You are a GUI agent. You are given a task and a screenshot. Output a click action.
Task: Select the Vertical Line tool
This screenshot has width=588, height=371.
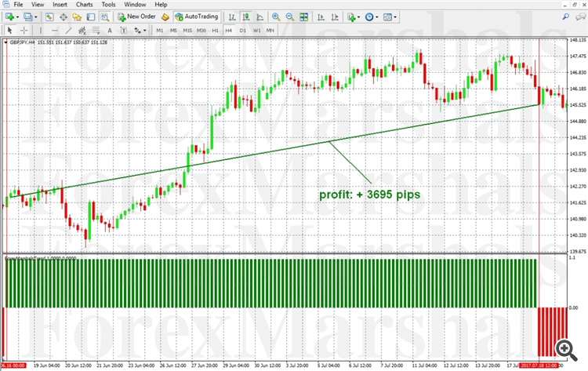(x=41, y=31)
